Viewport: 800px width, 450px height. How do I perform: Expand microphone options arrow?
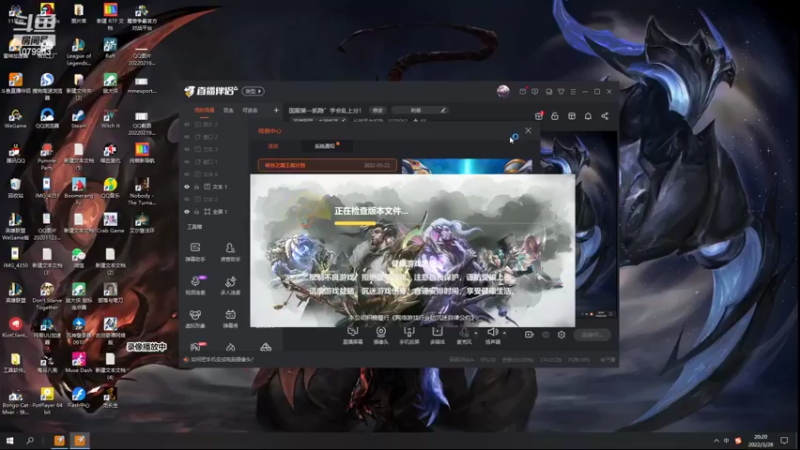click(x=476, y=333)
